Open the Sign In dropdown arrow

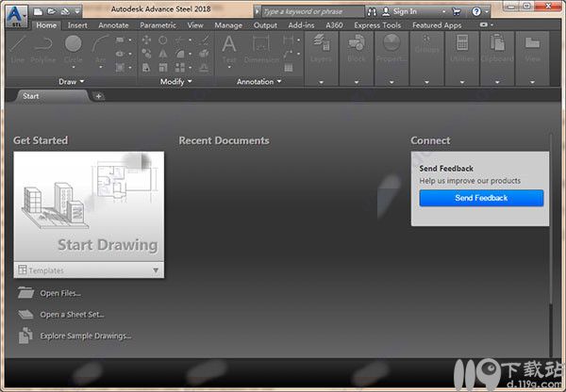click(x=443, y=12)
